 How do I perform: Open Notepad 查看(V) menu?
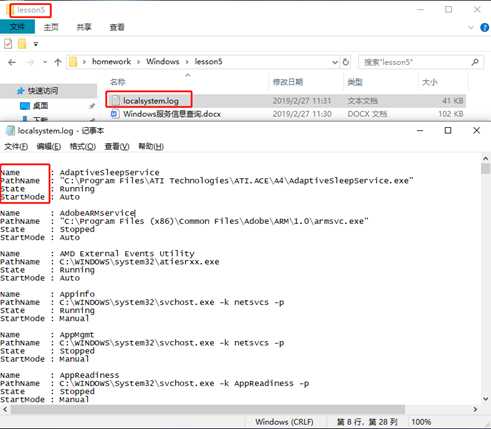tap(117, 146)
